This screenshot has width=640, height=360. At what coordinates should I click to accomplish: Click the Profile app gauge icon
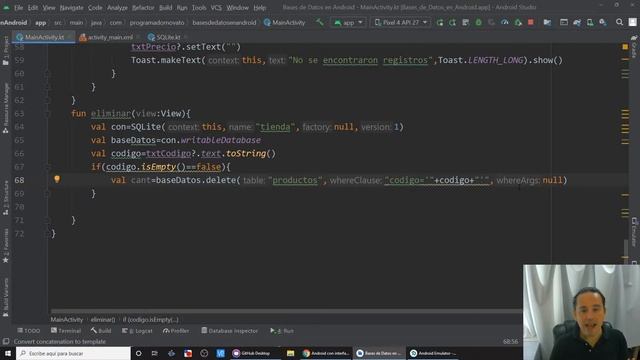(505, 22)
